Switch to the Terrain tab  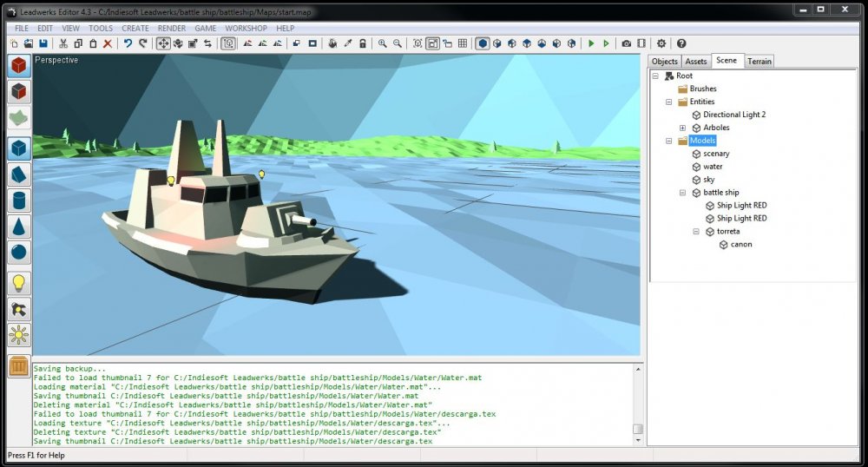tap(759, 62)
